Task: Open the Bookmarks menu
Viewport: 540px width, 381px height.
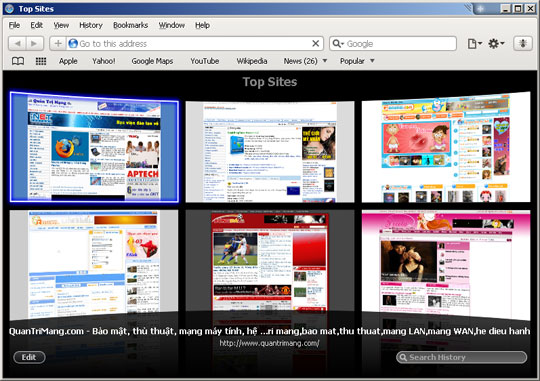Action: pyautogui.click(x=131, y=25)
